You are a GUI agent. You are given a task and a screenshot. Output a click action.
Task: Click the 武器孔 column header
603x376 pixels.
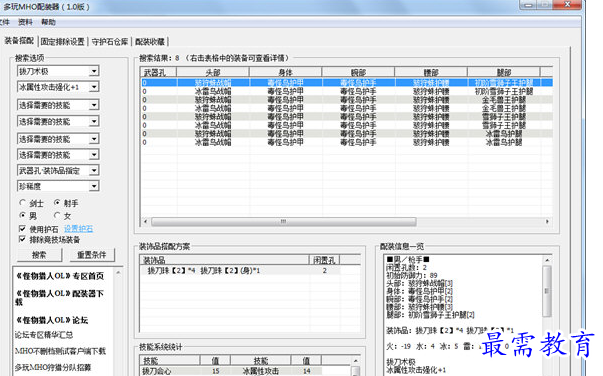pyautogui.click(x=159, y=72)
